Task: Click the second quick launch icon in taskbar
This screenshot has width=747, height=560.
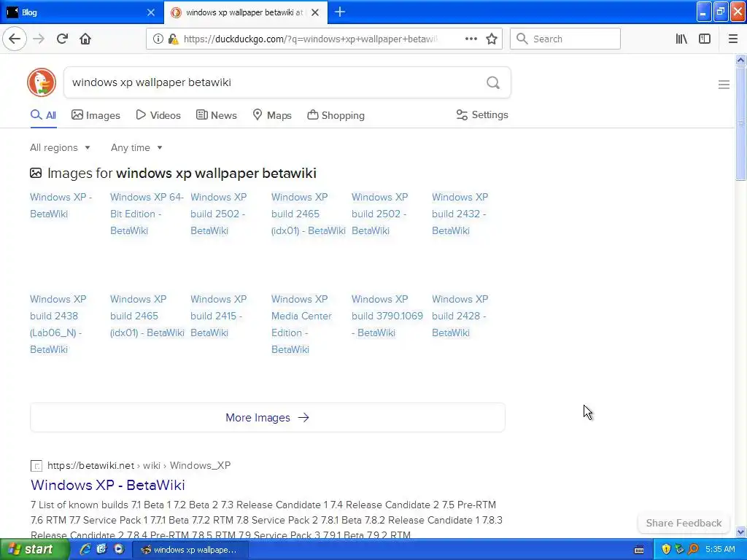Action: pos(101,549)
